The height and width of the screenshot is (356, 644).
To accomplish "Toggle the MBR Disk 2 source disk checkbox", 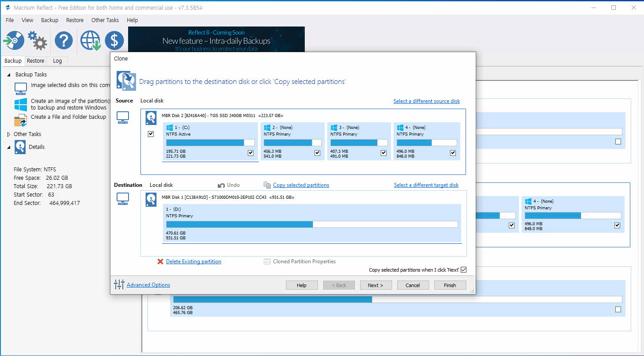I will point(151,134).
